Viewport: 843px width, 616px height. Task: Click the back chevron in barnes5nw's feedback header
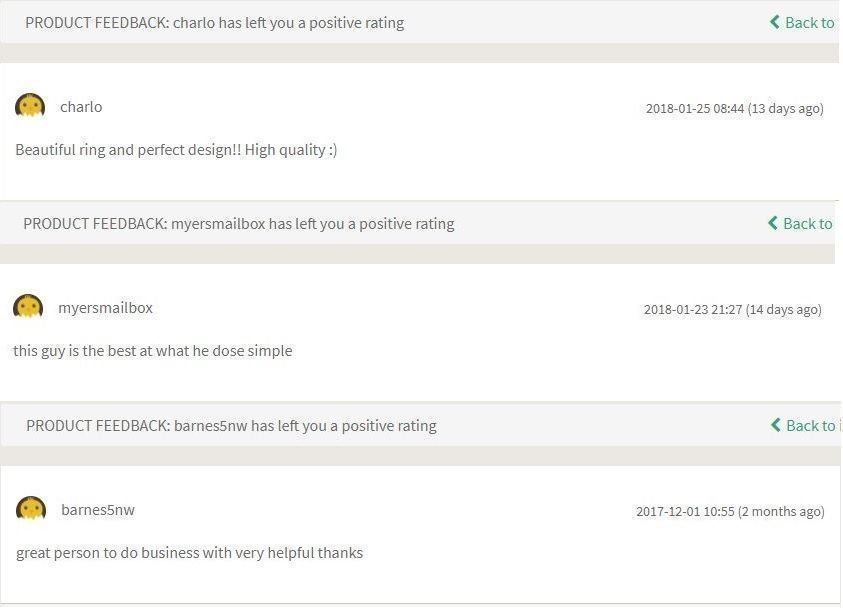click(776, 425)
